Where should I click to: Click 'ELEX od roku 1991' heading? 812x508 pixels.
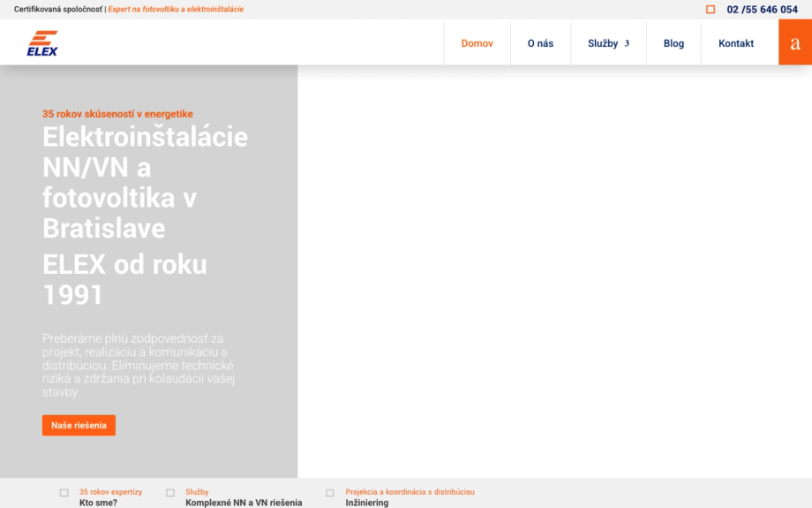(x=124, y=279)
